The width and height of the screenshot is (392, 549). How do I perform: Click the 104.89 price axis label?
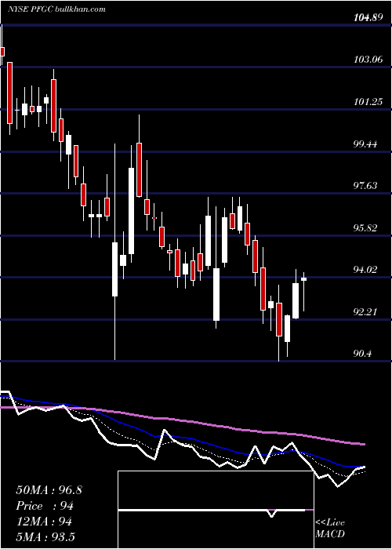click(368, 18)
